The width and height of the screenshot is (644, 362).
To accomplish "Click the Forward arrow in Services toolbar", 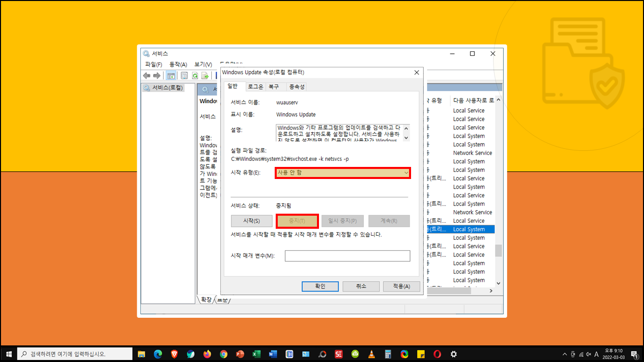I will click(x=157, y=75).
